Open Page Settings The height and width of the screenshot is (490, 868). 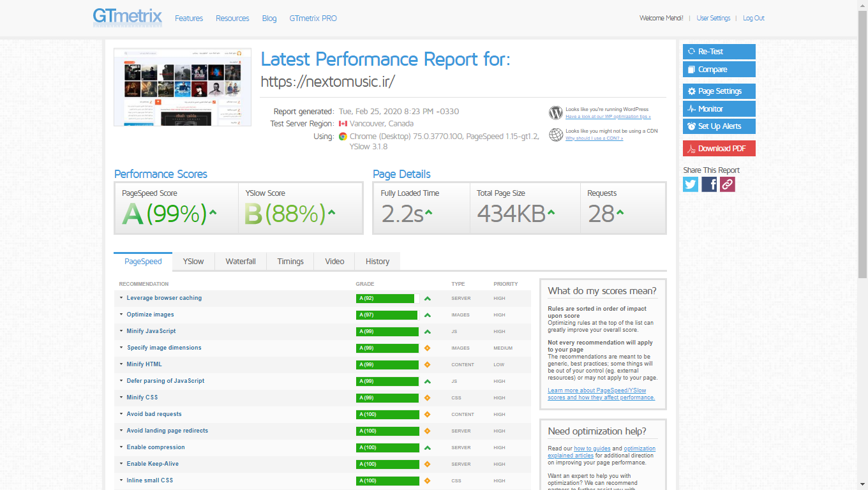(x=719, y=91)
